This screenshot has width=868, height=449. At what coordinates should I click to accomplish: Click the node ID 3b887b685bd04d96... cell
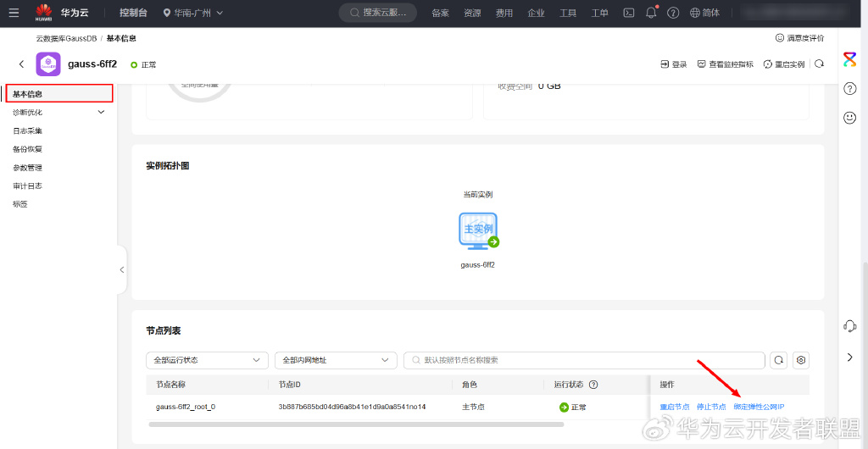coord(352,407)
